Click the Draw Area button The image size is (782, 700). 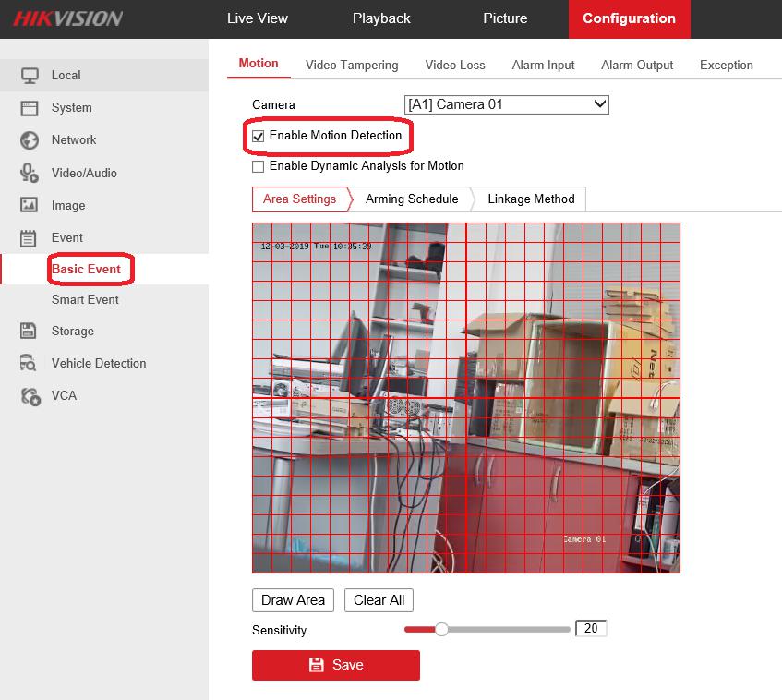(293, 600)
